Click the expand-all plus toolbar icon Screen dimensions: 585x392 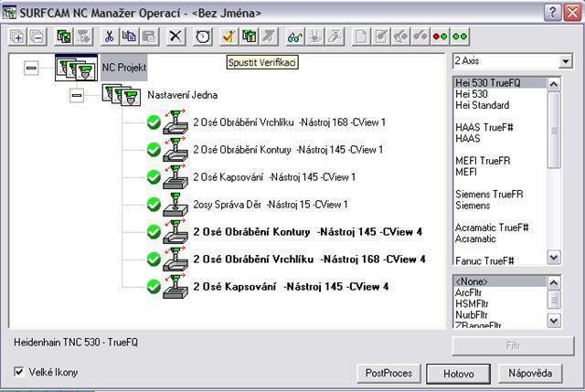(17, 37)
